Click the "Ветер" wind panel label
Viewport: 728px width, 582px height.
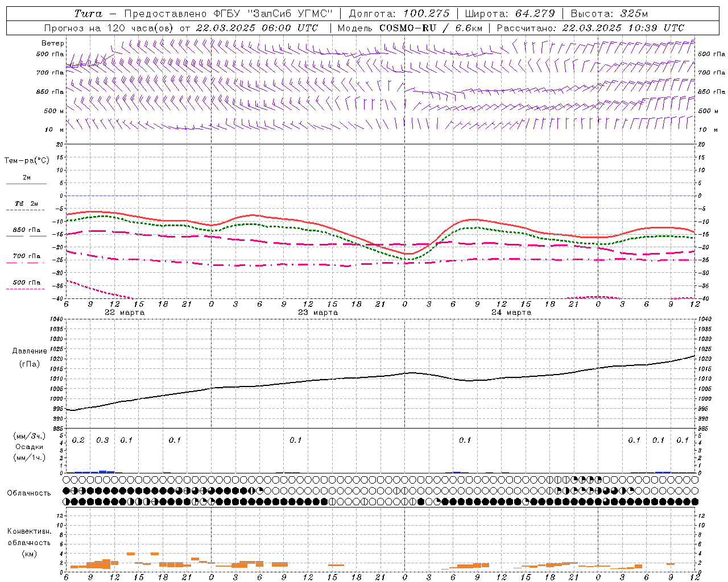(x=53, y=43)
